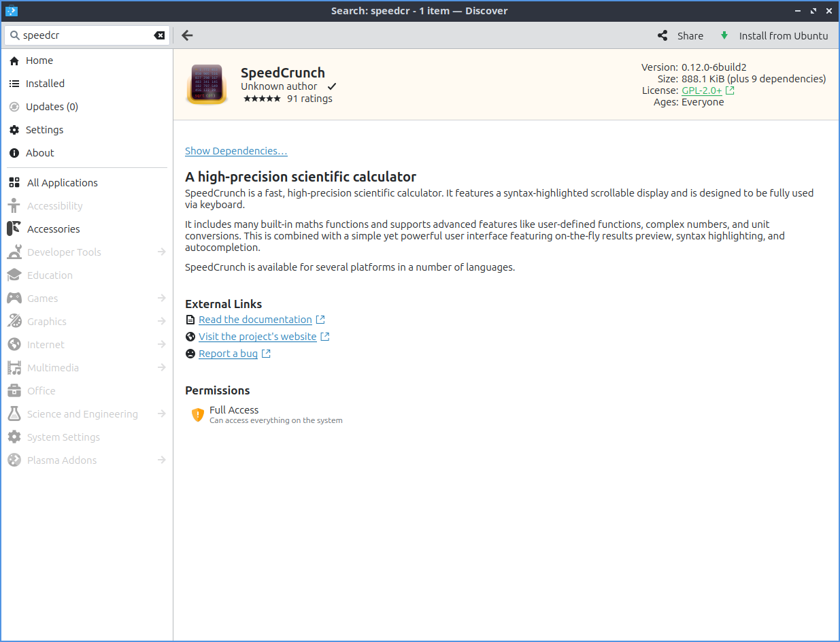This screenshot has height=642, width=840.
Task: Click the back arrow navigation icon
Action: click(x=188, y=35)
